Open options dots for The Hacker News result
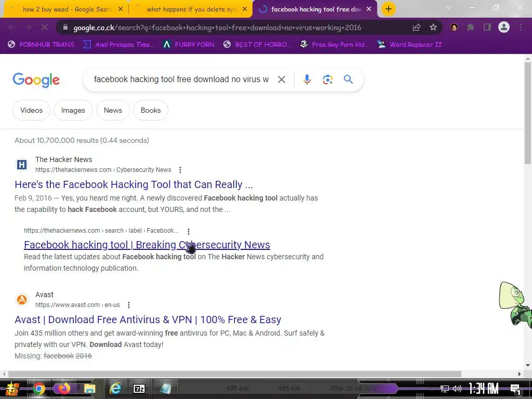532x399 pixels. click(x=180, y=170)
